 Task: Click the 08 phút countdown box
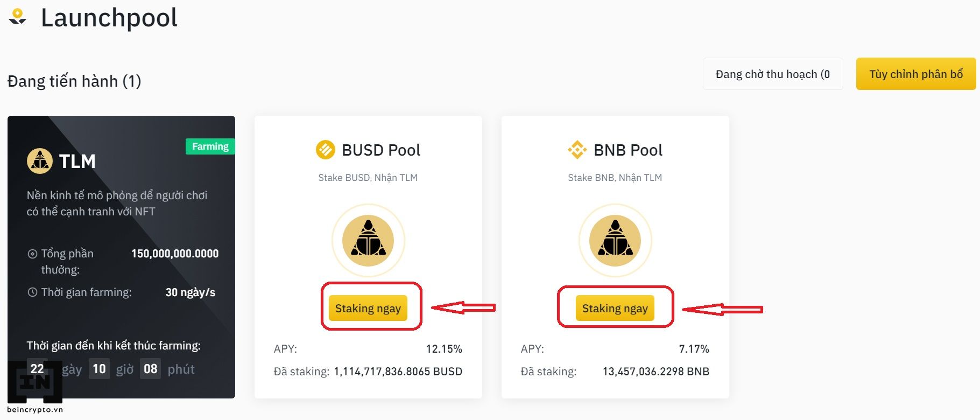151,369
